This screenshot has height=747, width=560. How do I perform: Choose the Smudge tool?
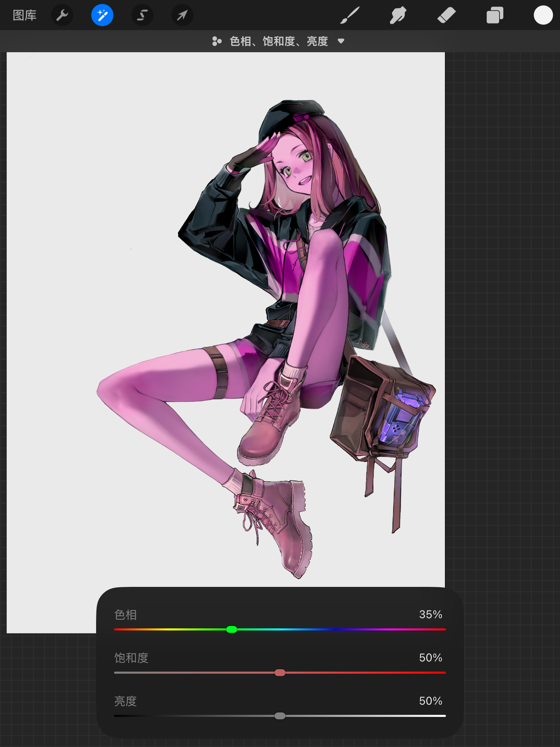point(398,15)
